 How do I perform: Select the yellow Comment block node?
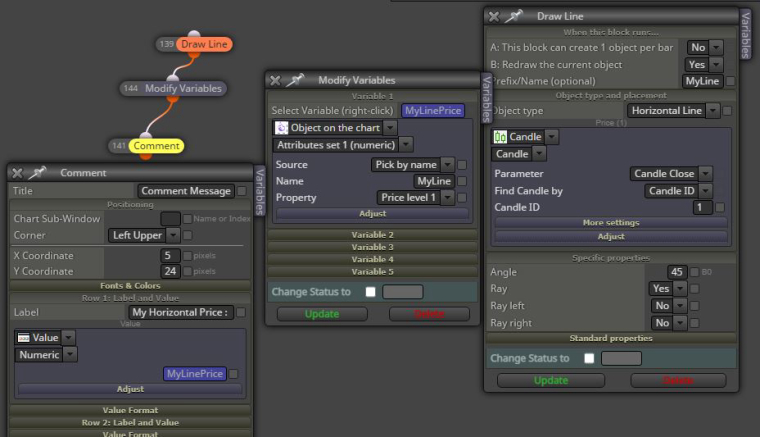pyautogui.click(x=156, y=146)
